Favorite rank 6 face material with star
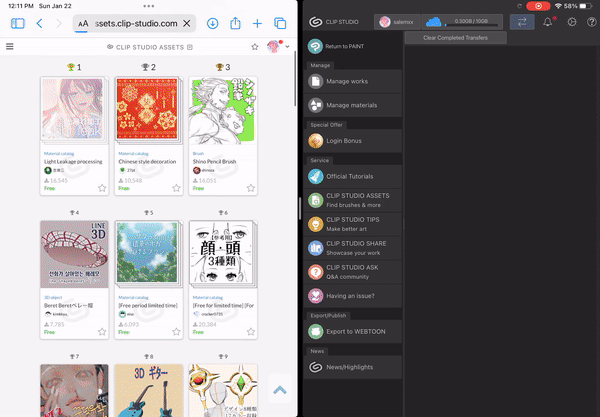 coord(251,332)
